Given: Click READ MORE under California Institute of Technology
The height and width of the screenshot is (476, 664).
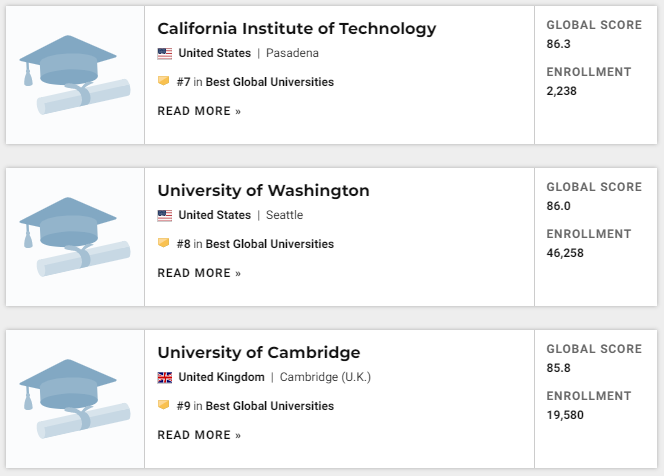Looking at the screenshot, I should 199,111.
